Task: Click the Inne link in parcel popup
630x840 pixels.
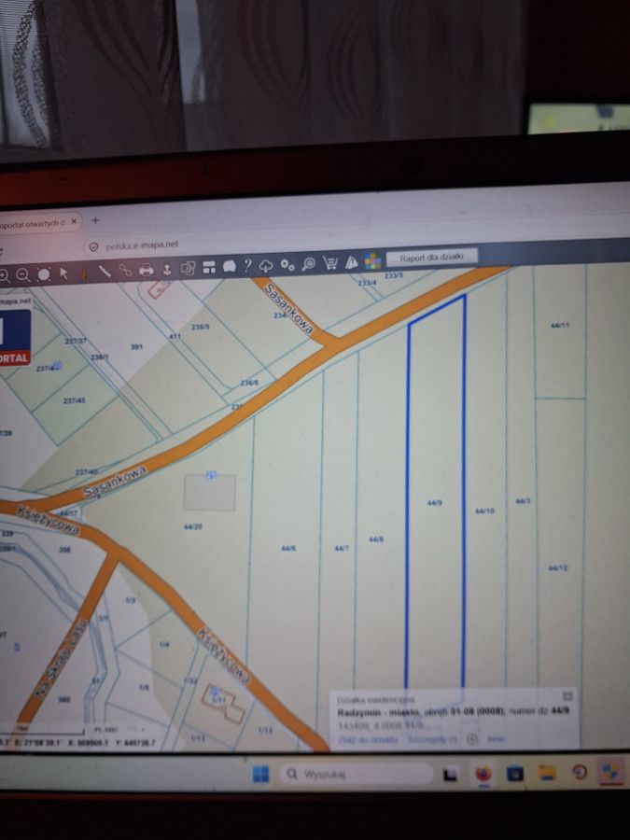Action: coord(495,739)
